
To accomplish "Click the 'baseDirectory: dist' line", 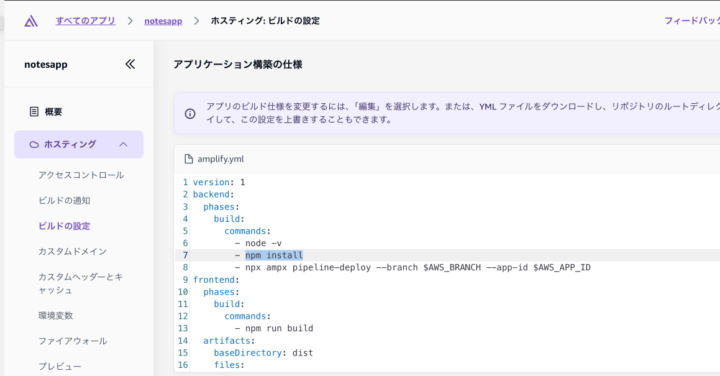I will pyautogui.click(x=263, y=353).
